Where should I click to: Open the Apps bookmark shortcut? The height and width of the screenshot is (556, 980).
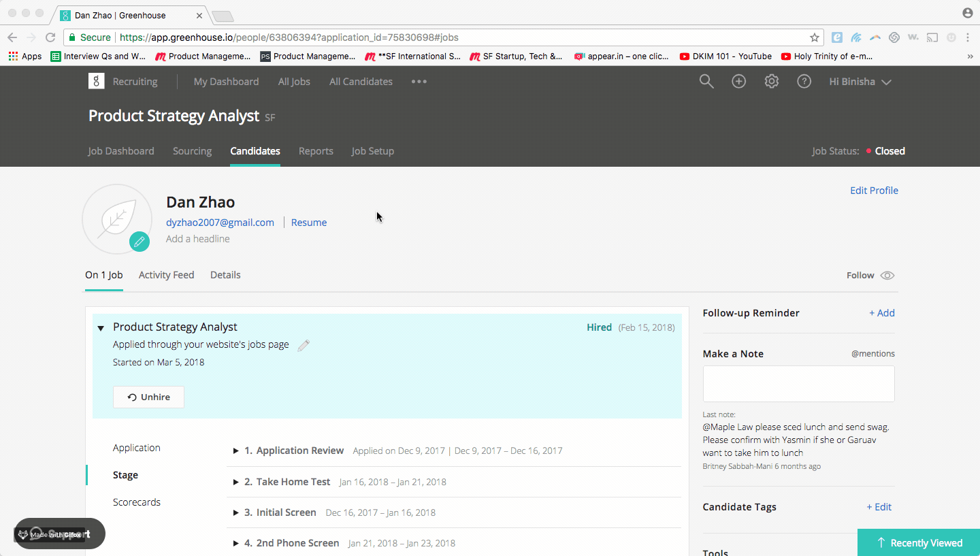point(25,56)
